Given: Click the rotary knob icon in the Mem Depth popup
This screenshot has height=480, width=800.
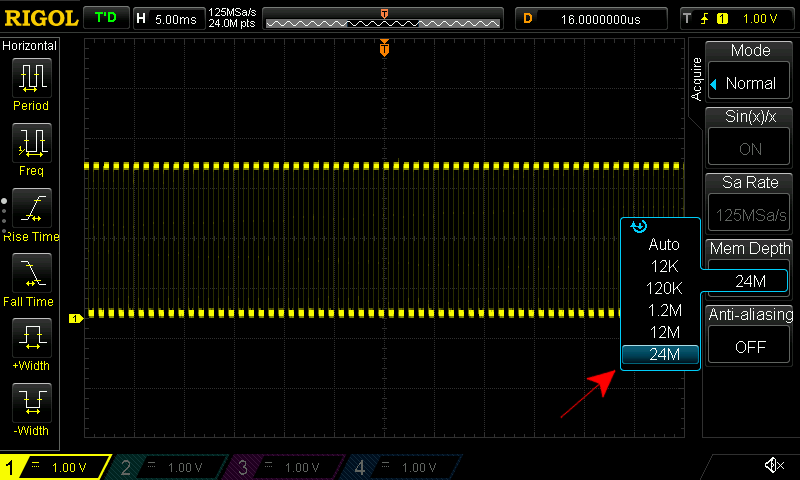Looking at the screenshot, I should (x=638, y=226).
